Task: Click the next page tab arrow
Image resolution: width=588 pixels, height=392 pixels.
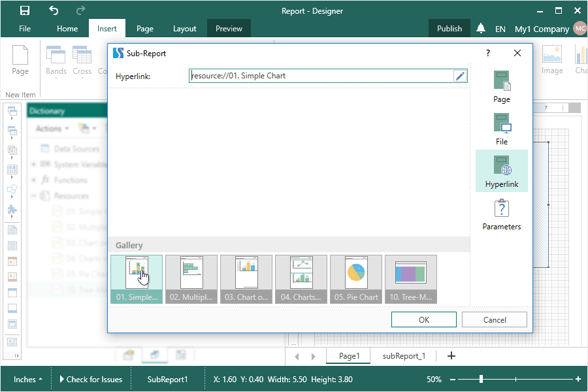Action: click(313, 356)
